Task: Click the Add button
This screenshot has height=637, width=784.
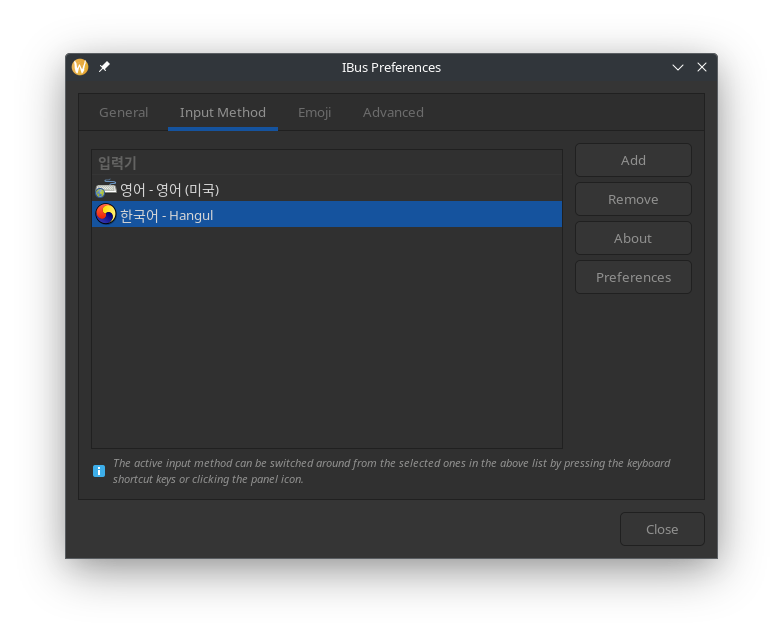Action: 633,160
